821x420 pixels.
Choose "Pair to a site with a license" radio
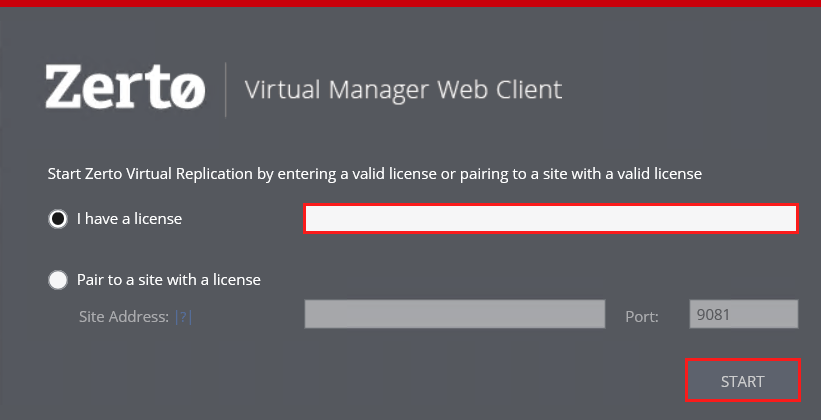point(58,280)
